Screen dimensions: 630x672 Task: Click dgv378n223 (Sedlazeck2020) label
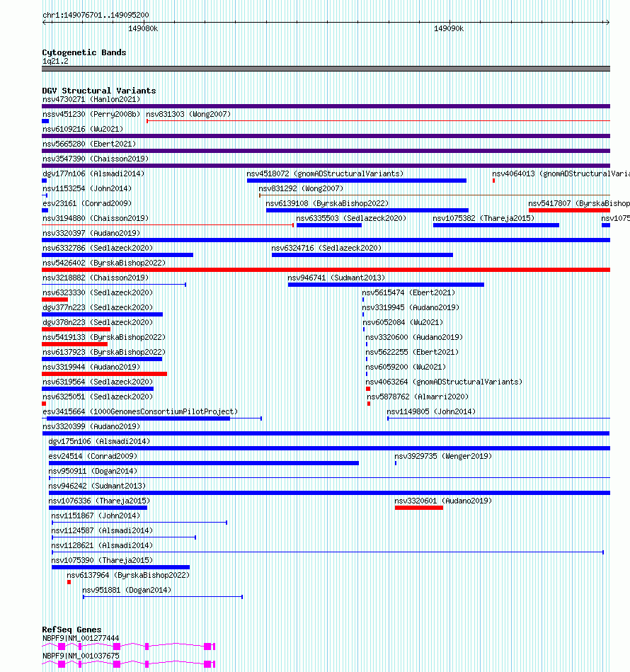(98, 323)
